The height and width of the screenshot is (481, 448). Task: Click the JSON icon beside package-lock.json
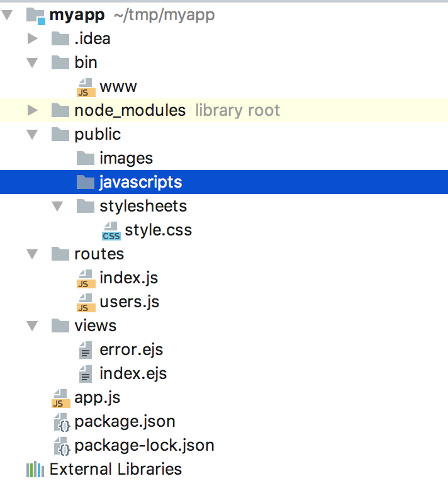pos(60,446)
